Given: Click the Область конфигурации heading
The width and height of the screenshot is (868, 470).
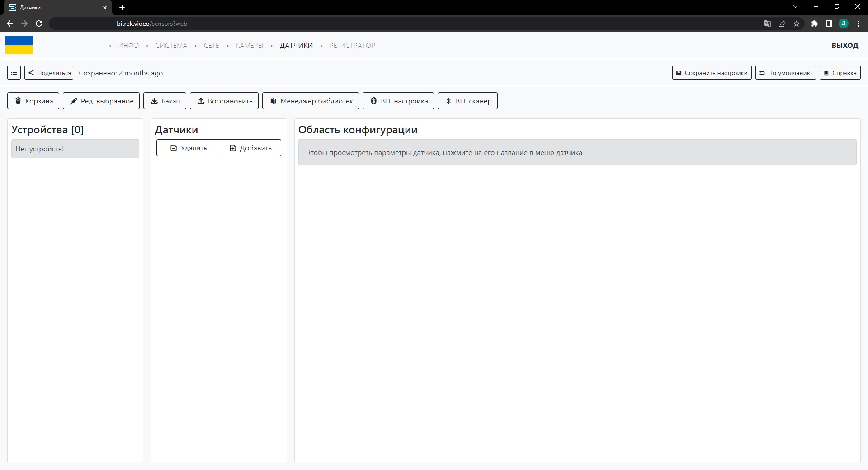Looking at the screenshot, I should (x=358, y=130).
